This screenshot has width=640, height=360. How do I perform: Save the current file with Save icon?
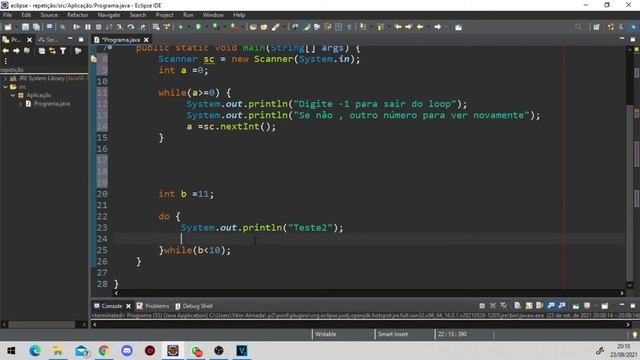click(x=25, y=27)
